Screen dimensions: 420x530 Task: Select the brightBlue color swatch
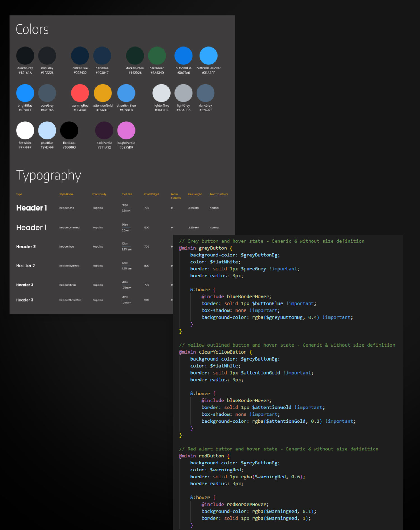(x=25, y=93)
